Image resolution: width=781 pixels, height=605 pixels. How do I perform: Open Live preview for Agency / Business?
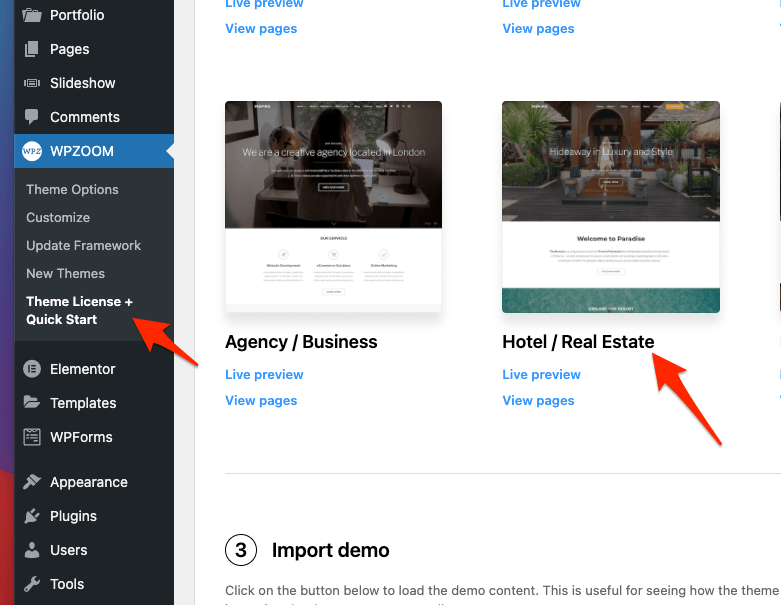(x=264, y=374)
